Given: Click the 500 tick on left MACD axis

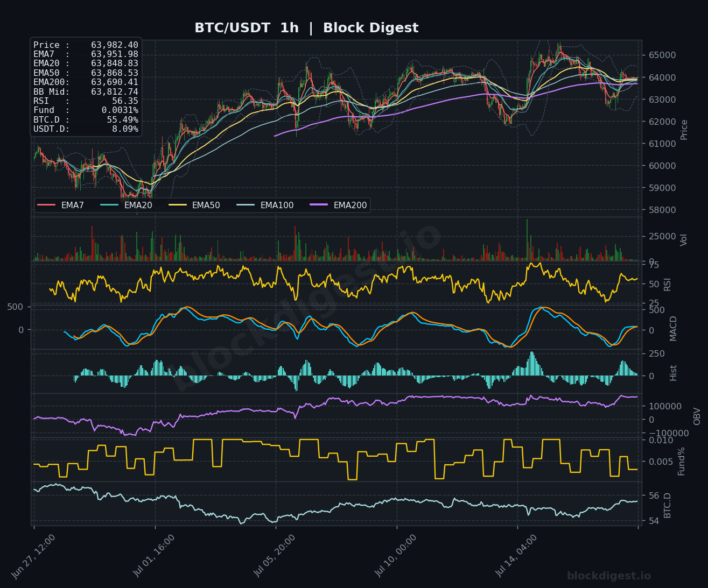Looking at the screenshot, I should coord(15,307).
